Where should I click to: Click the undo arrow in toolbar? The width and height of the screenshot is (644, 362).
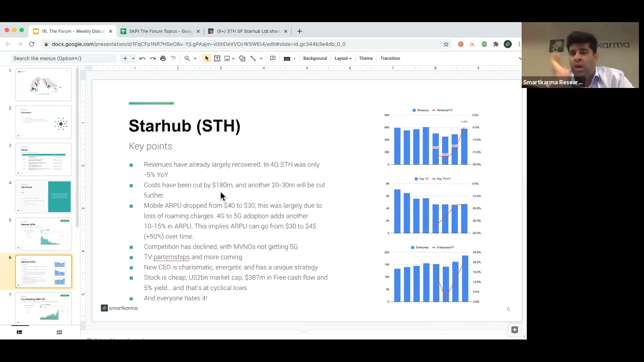click(x=142, y=58)
